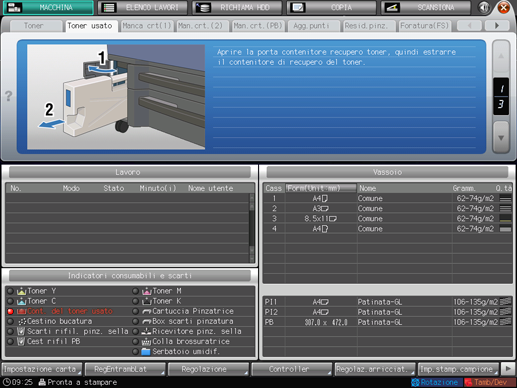This screenshot has height=388, width=517.
Task: Select the Cartuccia Pinzatrice indicator light
Action: click(135, 311)
